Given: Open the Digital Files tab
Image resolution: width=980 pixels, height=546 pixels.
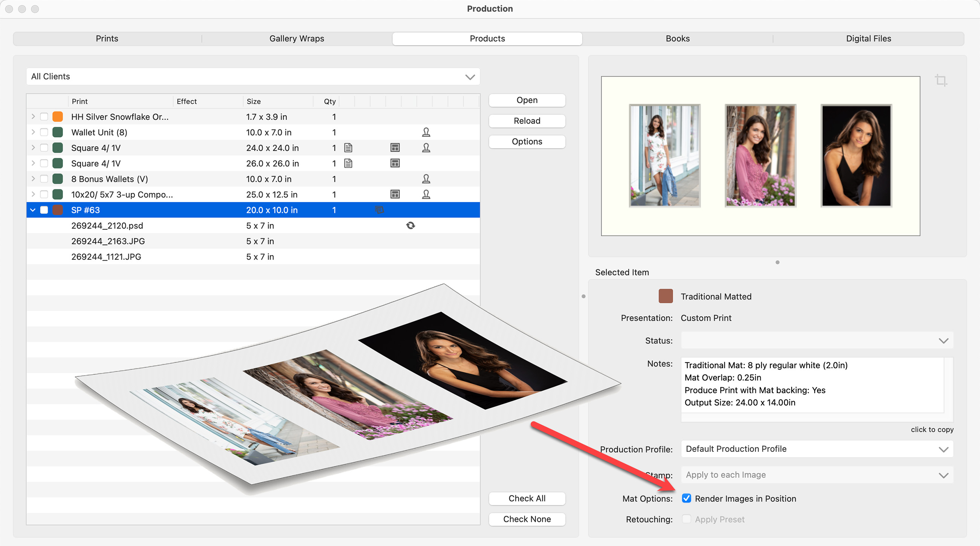Looking at the screenshot, I should 868,38.
